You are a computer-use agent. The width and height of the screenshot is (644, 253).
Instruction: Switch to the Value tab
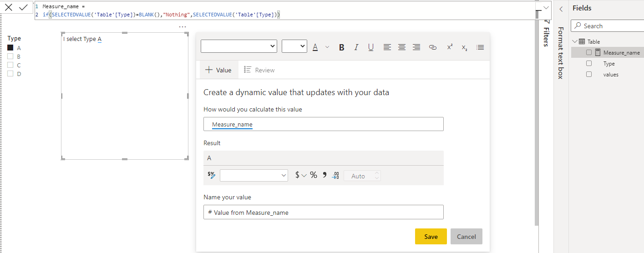click(218, 70)
